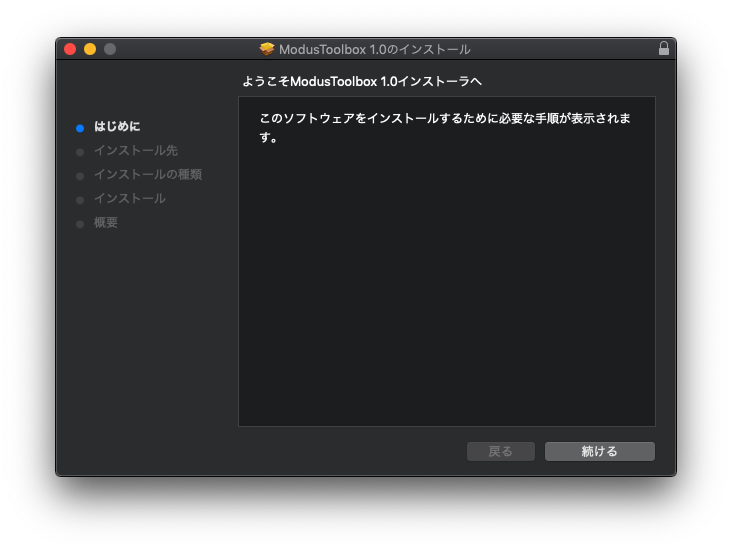
Task: Click the intro paragraph このソフトウェアをインストール
Action: pos(445,128)
